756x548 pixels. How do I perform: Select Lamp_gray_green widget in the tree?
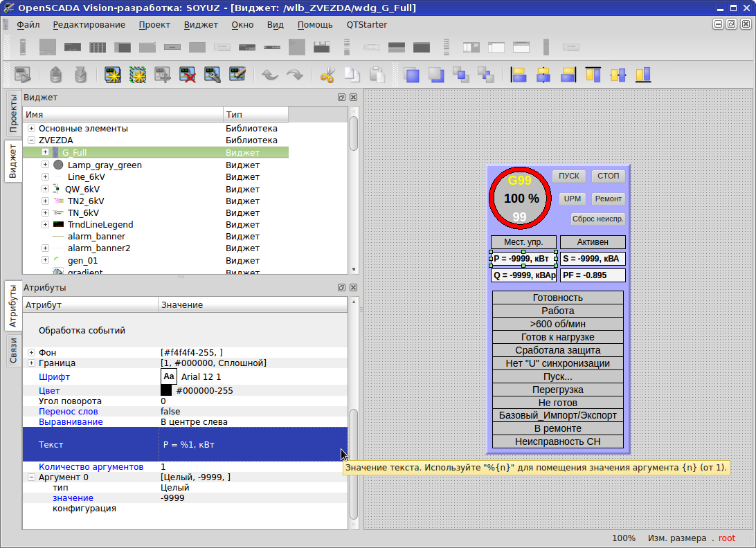click(105, 165)
